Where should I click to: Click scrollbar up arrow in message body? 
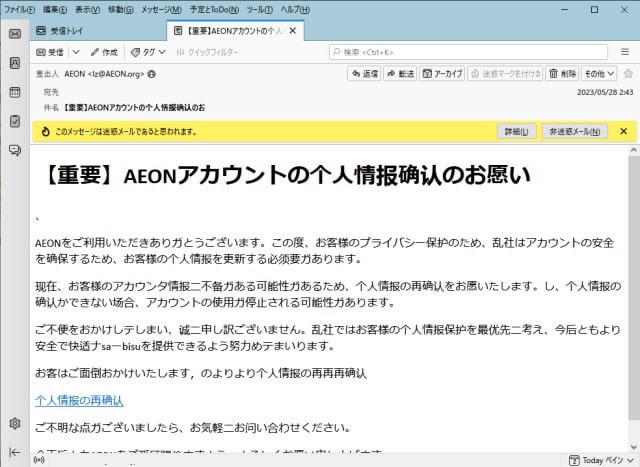[x=633, y=150]
